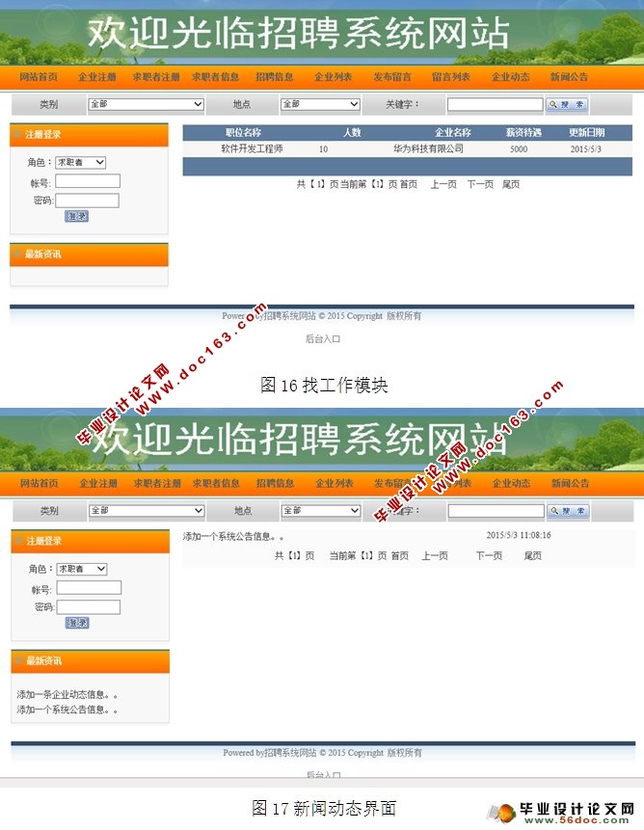Click company cell 华为科技有限公司
644x830 pixels.
tap(429, 149)
